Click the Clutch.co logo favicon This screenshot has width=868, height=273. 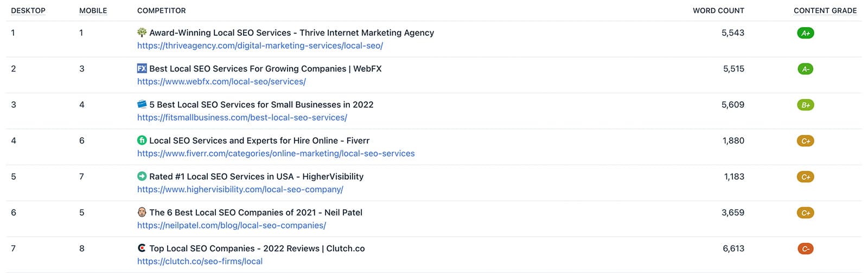[x=142, y=248]
